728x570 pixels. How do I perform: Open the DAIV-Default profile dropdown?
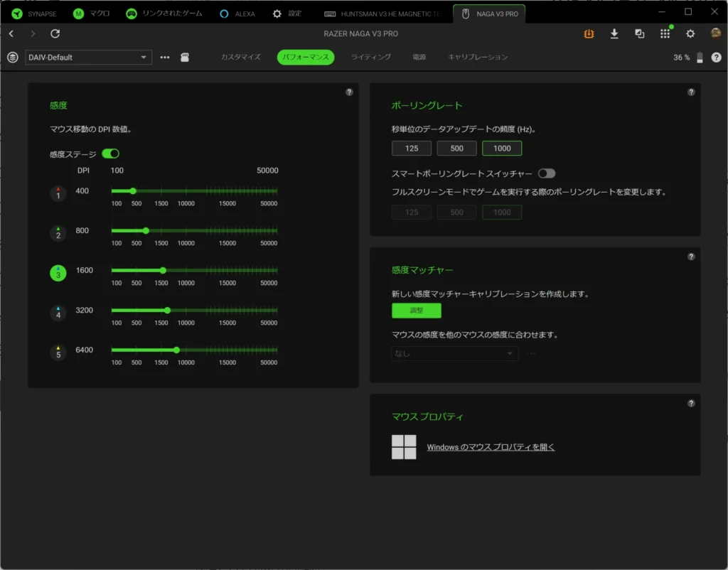tap(88, 57)
